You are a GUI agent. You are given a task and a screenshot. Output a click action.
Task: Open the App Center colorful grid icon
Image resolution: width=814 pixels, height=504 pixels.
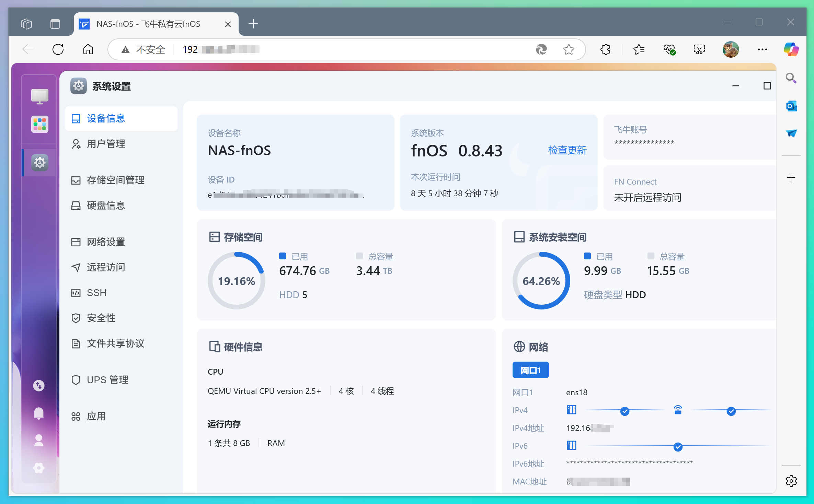coord(39,124)
